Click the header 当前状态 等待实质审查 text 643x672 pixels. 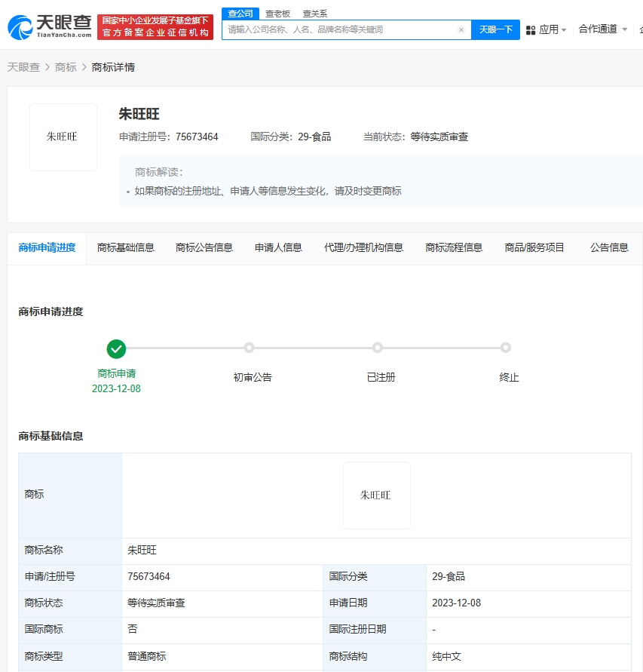tap(415, 137)
